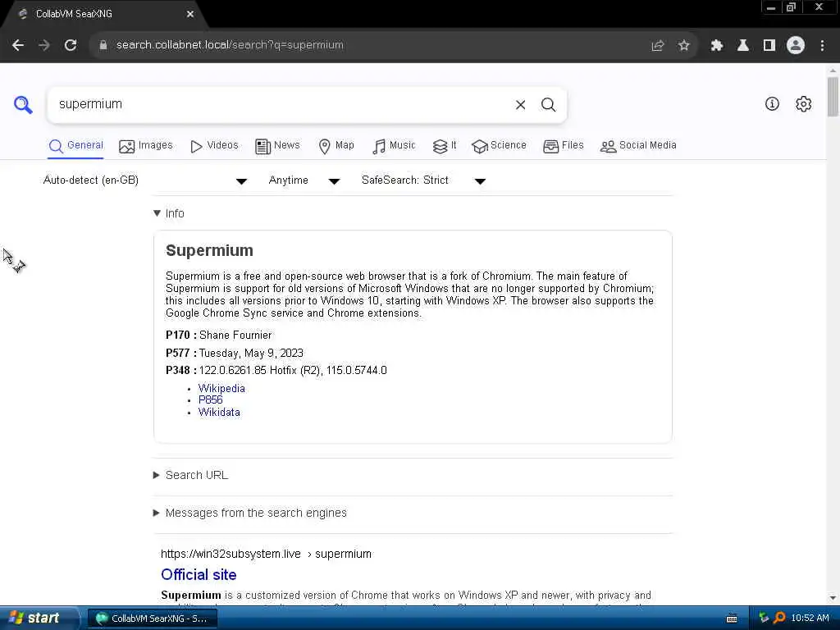Open the Anytime time range dropdown
This screenshot has height=630, width=840.
coord(304,180)
